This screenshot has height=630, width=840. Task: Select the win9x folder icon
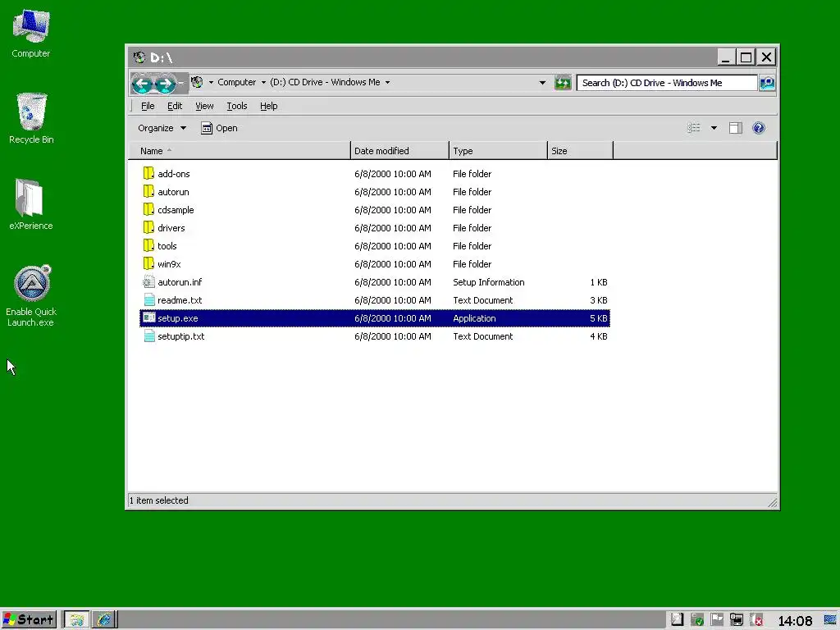pos(149,264)
